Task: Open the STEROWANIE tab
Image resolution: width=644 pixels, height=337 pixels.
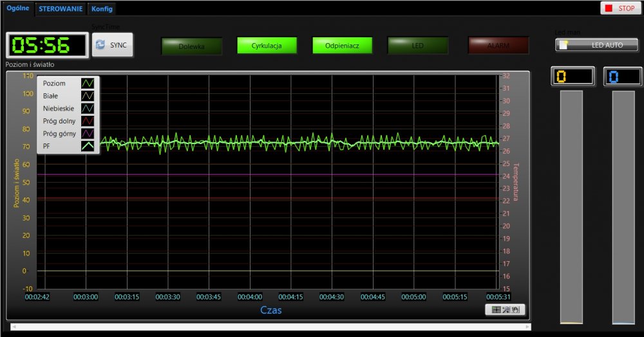Action: pyautogui.click(x=60, y=9)
